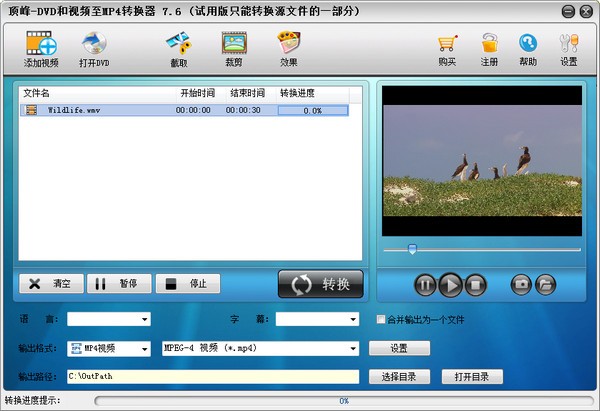Click the Purchase (购买) cart icon

(447, 45)
